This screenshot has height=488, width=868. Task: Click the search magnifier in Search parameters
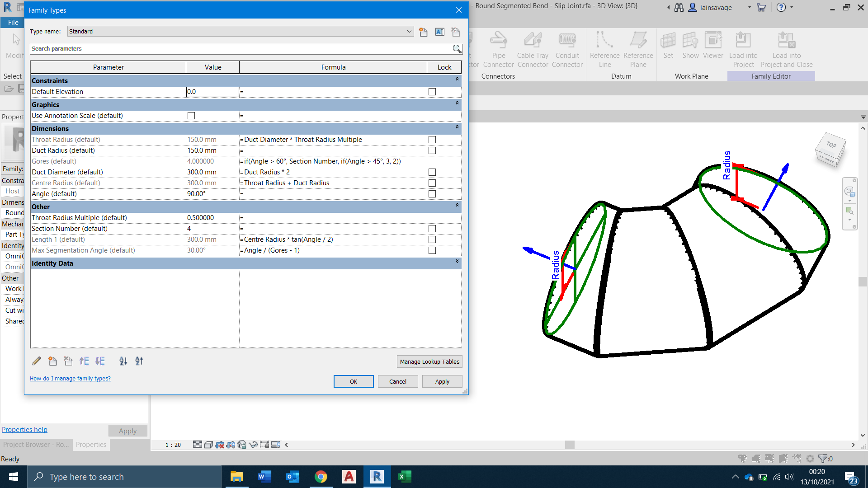point(457,49)
